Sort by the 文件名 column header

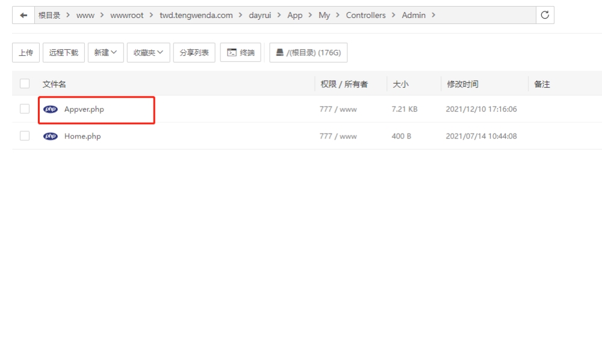tap(54, 84)
